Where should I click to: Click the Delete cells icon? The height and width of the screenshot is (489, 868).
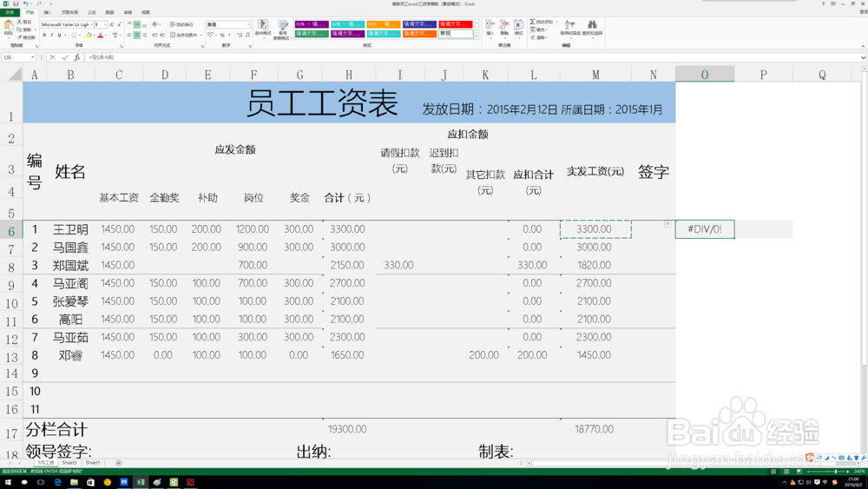[504, 24]
